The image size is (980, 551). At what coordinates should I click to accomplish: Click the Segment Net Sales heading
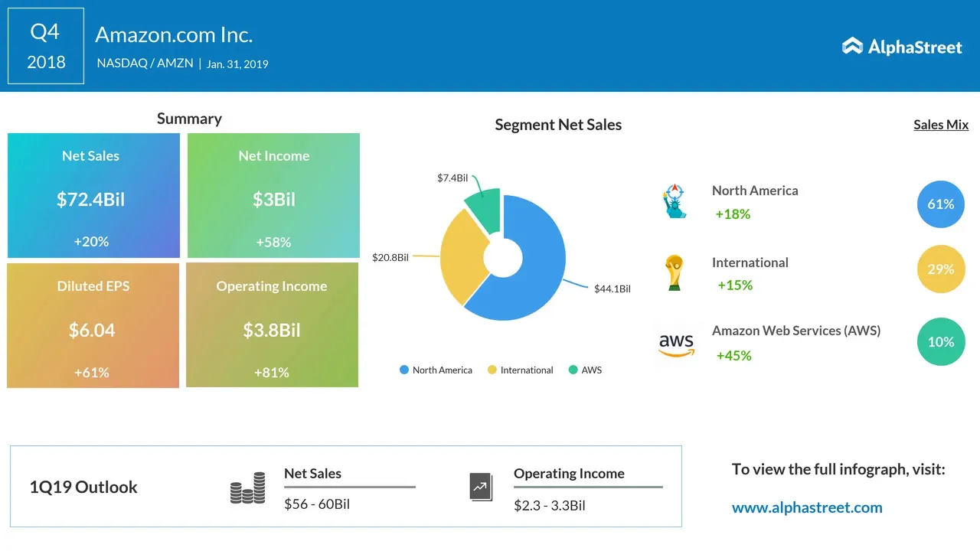click(x=558, y=125)
